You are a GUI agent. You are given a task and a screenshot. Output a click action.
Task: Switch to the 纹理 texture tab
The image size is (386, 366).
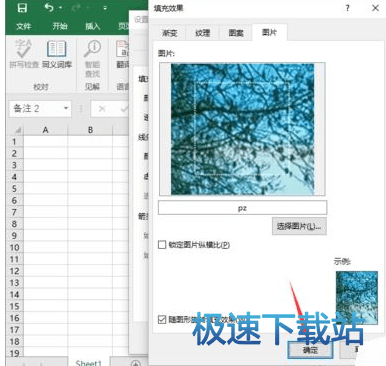(x=203, y=33)
